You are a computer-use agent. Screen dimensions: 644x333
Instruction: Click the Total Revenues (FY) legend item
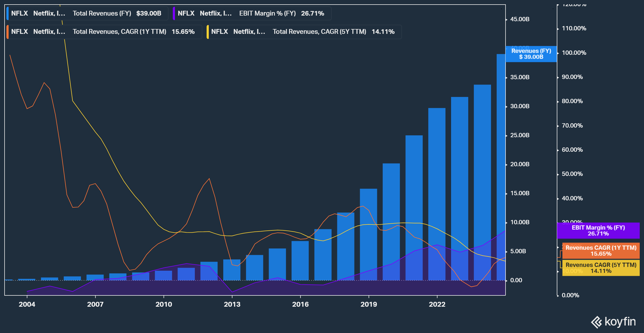87,13
